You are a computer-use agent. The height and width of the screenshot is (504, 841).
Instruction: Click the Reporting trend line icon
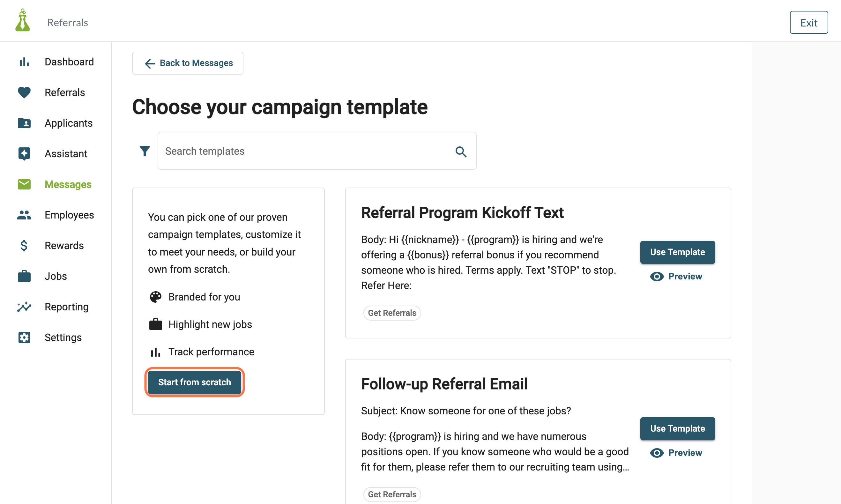[x=24, y=307]
